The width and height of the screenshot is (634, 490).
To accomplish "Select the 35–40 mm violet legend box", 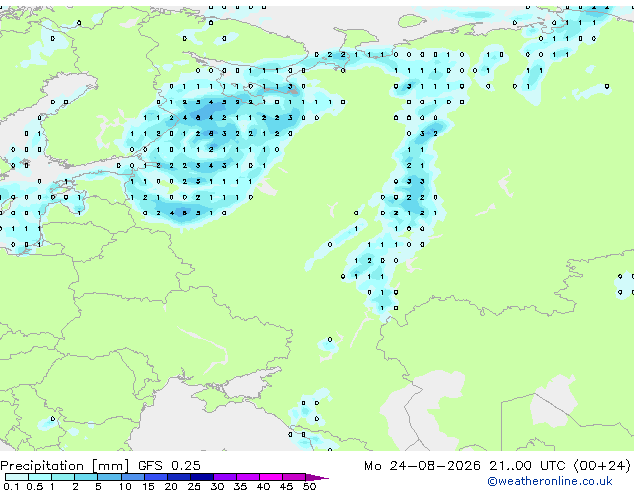I will tap(248, 477).
